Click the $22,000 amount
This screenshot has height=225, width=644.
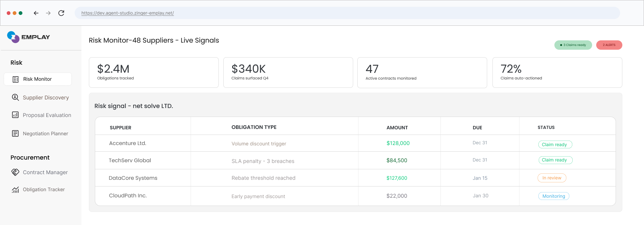pyautogui.click(x=397, y=196)
